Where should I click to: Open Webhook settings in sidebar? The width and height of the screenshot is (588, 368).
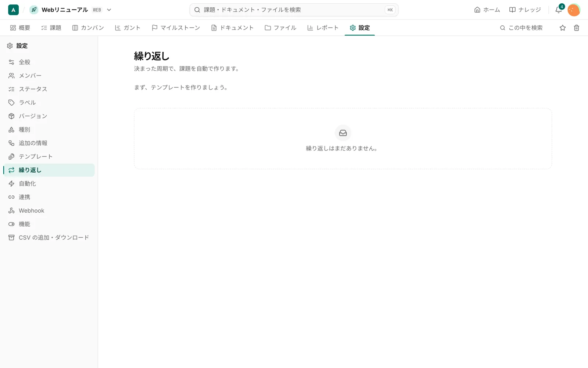tap(49, 210)
